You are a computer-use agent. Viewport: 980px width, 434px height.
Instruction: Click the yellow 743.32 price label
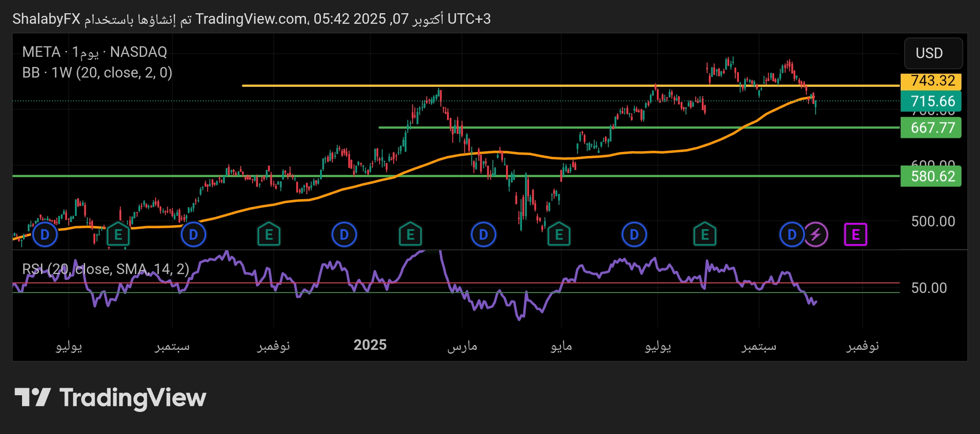931,81
